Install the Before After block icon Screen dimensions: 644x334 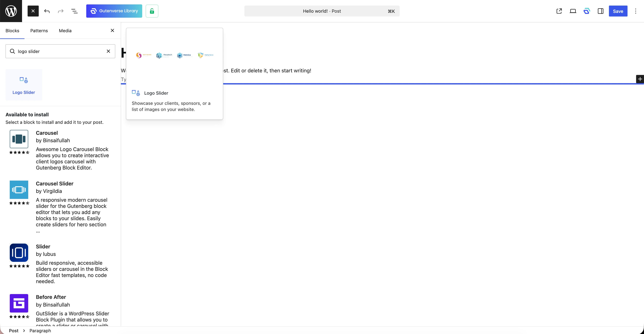(19, 303)
